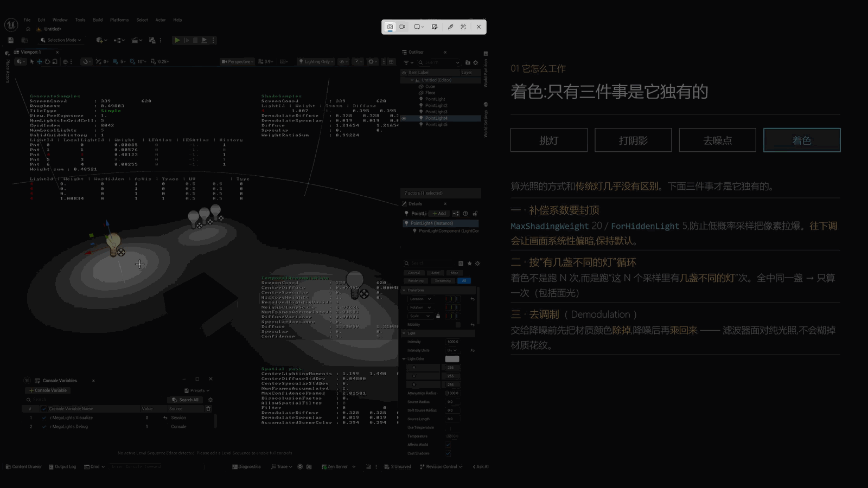This screenshot has height=488, width=868.
Task: Toggle visibility of PointLight4 in Outliner
Action: [x=404, y=118]
